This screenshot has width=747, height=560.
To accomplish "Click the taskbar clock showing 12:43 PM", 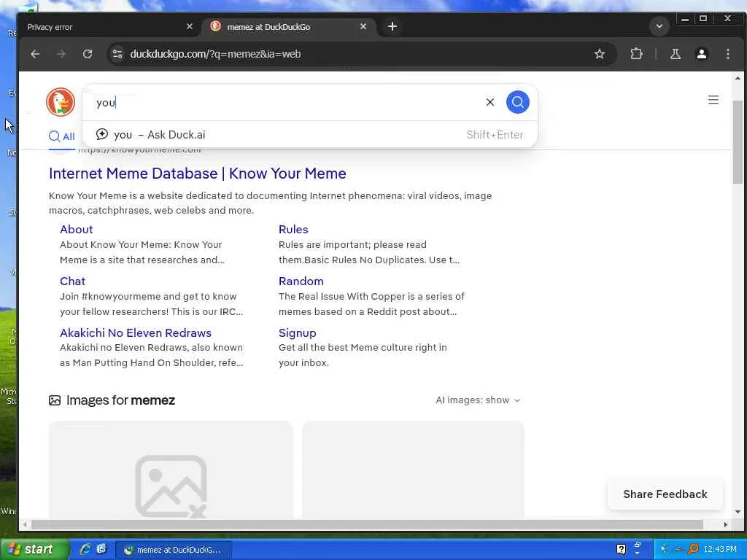I will point(720,550).
